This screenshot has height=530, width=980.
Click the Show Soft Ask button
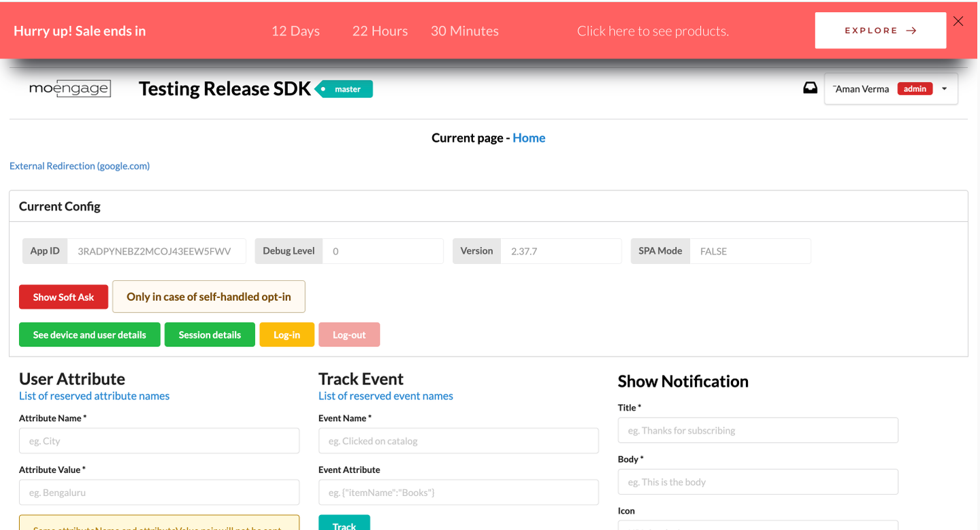(x=63, y=297)
